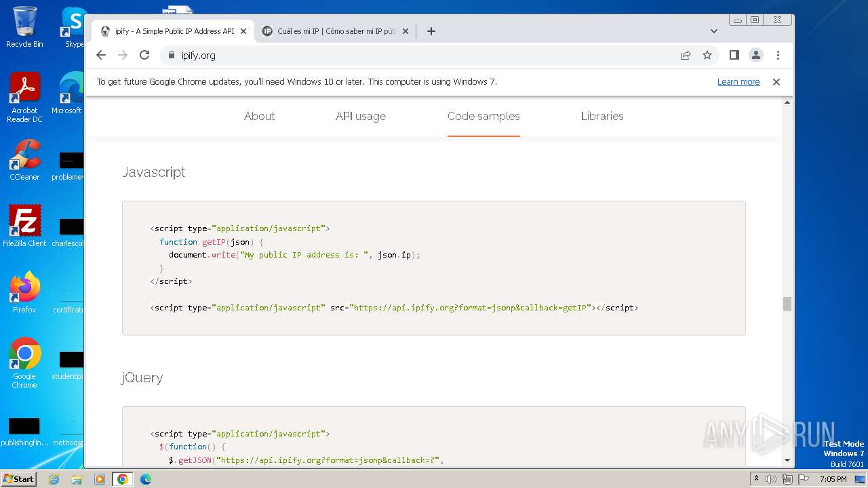The width and height of the screenshot is (868, 488).
Task: Click the scrollbar up arrow
Action: 787,102
